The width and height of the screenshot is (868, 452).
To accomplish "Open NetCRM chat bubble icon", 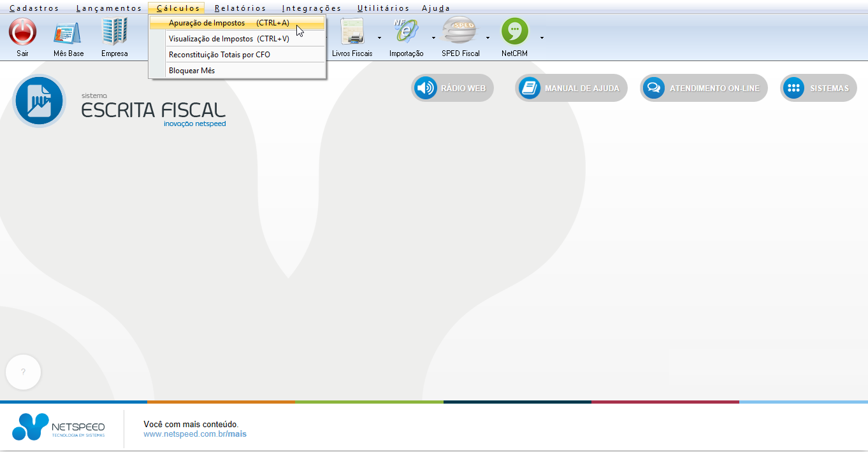I will [x=514, y=32].
